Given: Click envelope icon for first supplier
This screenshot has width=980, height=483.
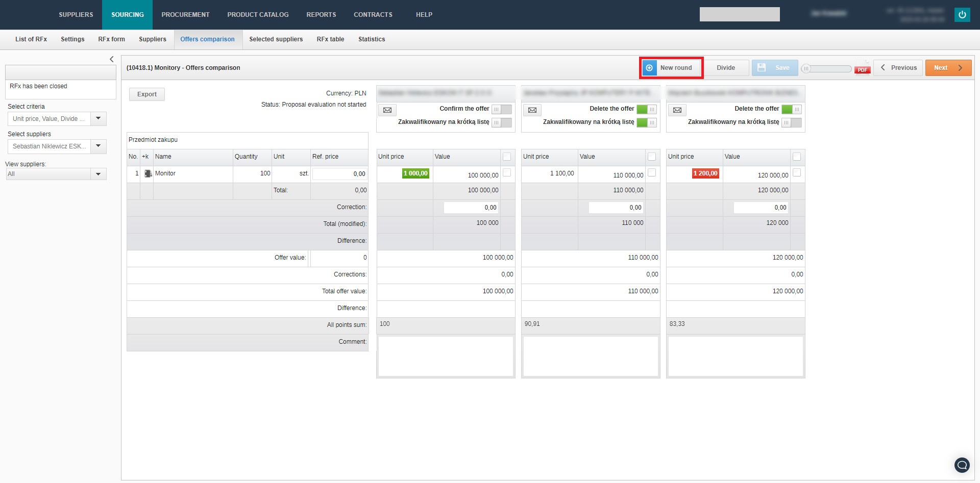Looking at the screenshot, I should 387,110.
